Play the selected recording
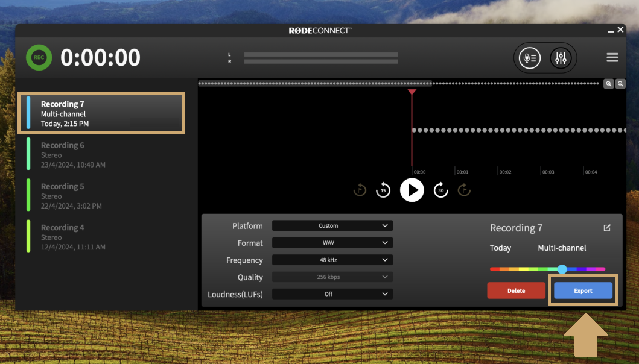The width and height of the screenshot is (639, 364). [412, 190]
